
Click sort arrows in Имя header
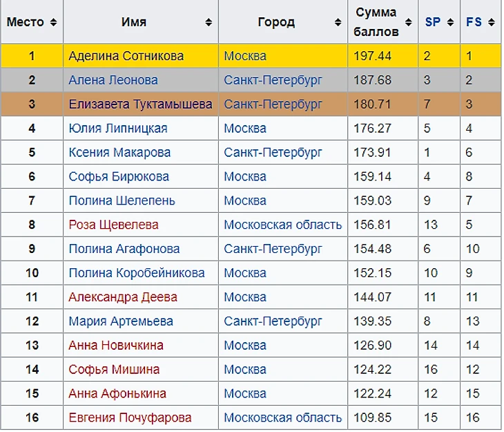click(x=209, y=22)
